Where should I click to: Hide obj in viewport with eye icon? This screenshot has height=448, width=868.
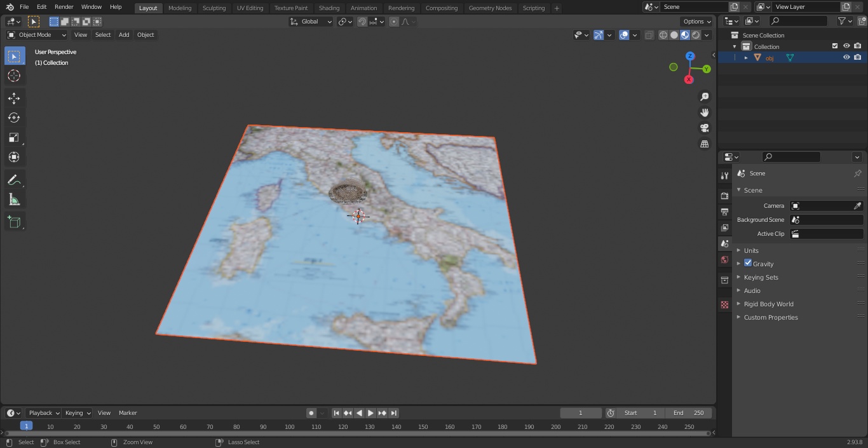point(846,57)
